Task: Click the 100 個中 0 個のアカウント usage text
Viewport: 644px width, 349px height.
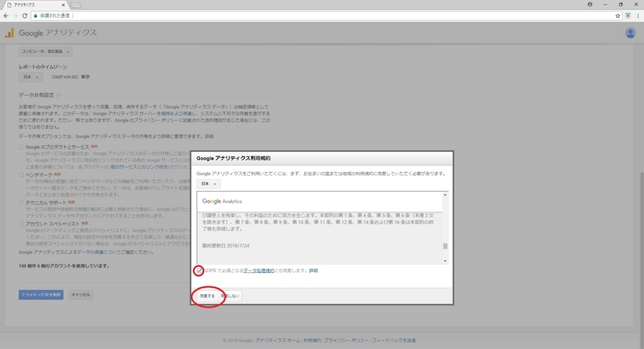Action: point(64,266)
